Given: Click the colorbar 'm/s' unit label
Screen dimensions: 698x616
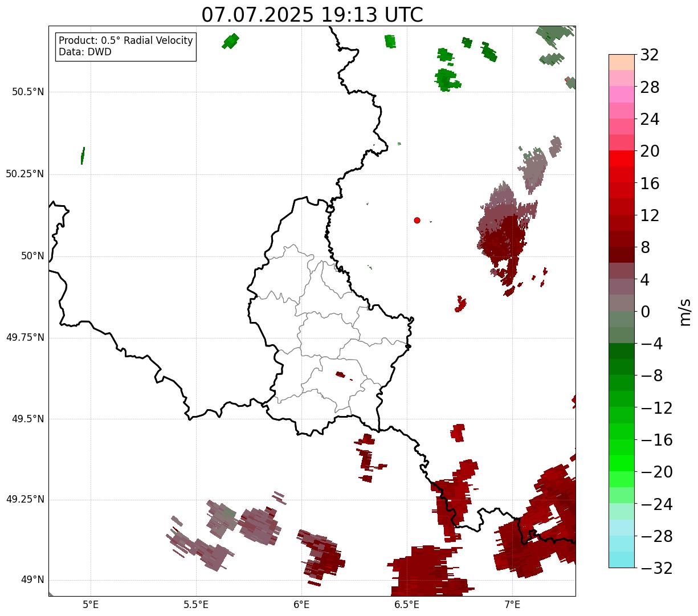Looking at the screenshot, I should [x=685, y=311].
